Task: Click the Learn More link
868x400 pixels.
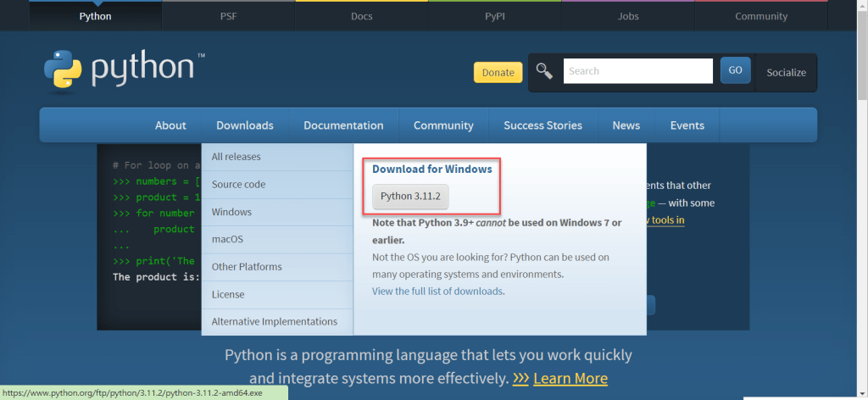Action: (570, 378)
